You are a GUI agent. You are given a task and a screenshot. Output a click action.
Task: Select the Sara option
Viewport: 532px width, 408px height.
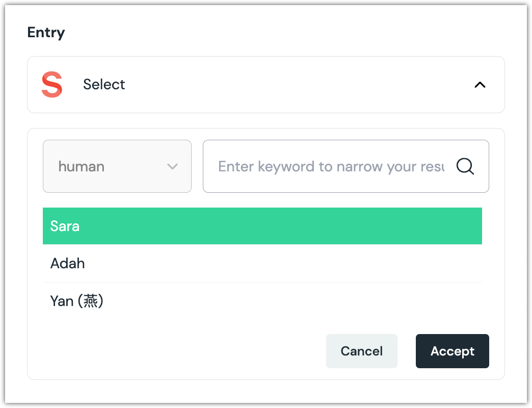pos(65,226)
